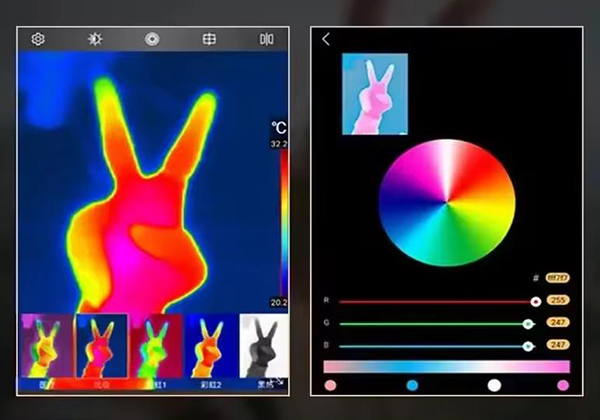Select the light pink gradient stop
This screenshot has height=420, width=600.
pos(330,385)
